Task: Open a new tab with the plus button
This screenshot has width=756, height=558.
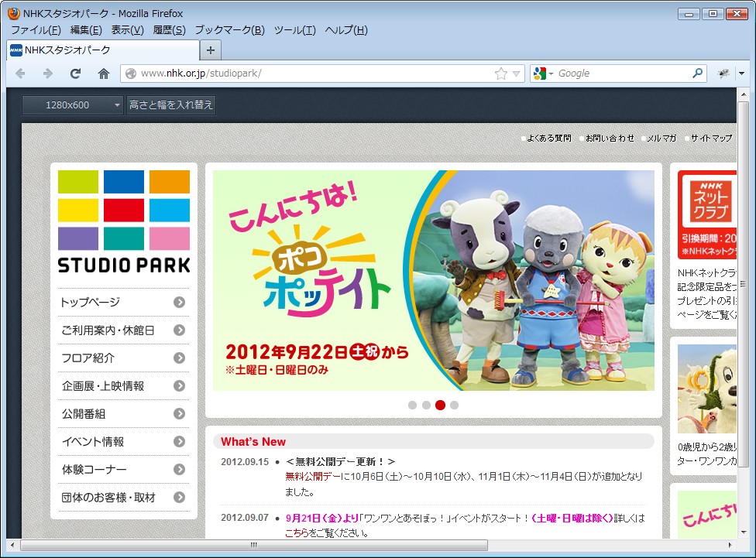Action: (211, 50)
